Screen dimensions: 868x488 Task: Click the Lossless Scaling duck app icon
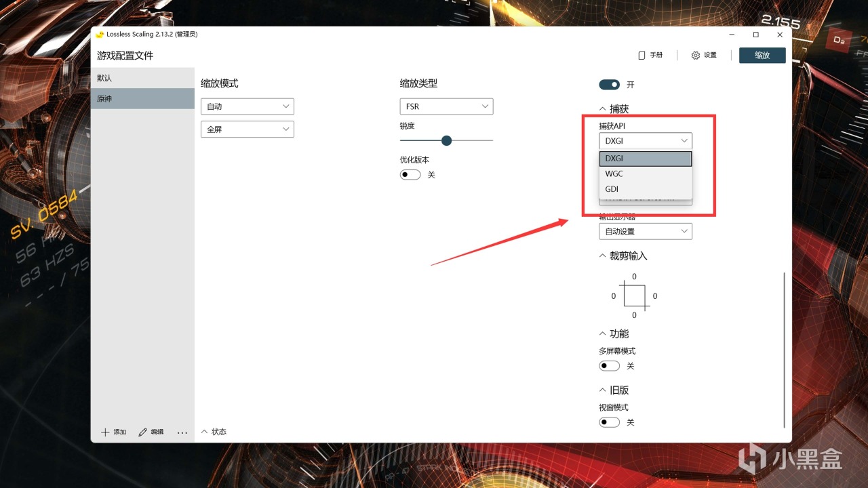(x=100, y=35)
